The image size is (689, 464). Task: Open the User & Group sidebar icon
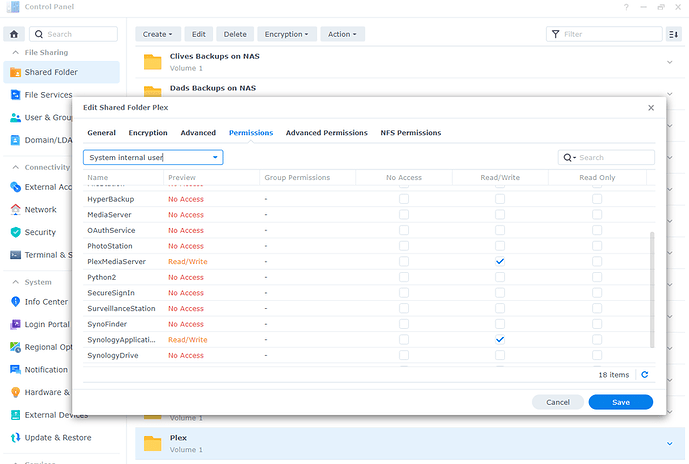coord(15,117)
